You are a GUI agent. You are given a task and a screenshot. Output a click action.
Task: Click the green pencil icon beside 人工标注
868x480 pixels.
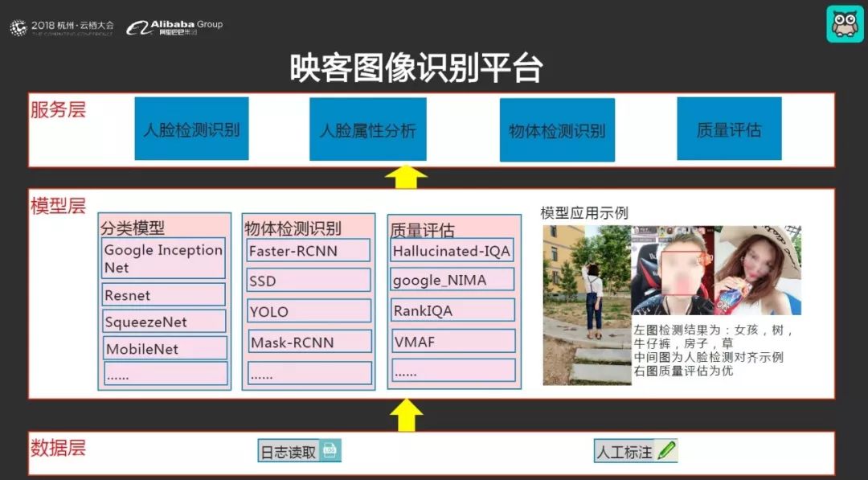[x=666, y=451]
